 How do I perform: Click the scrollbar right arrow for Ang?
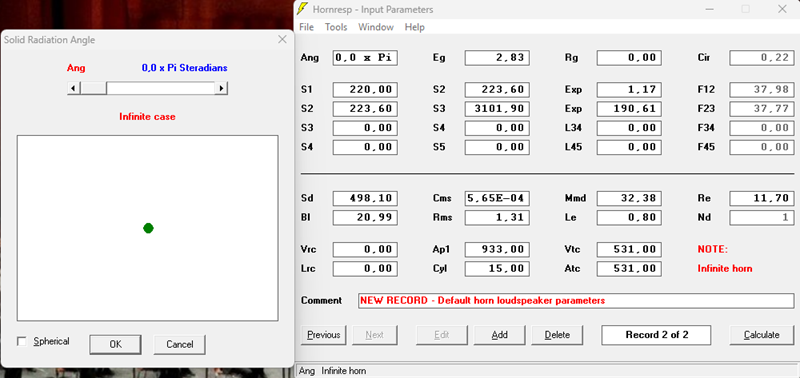click(221, 88)
